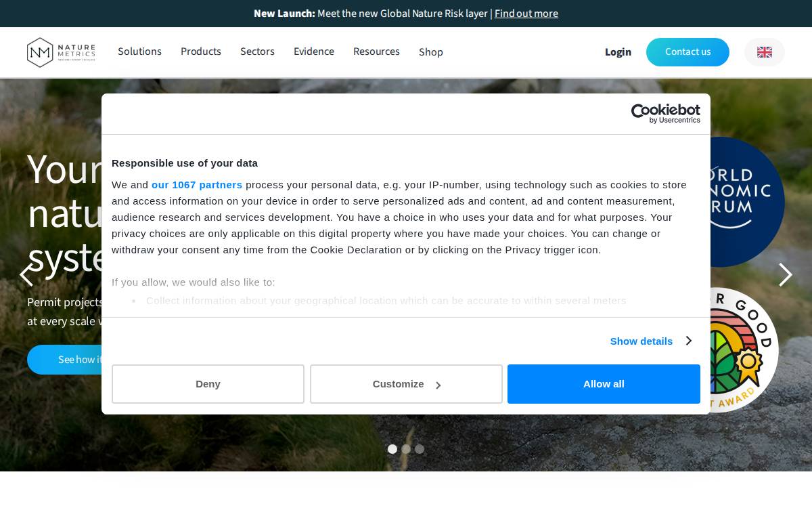This screenshot has width=812, height=508.
Task: Click the Contact us button
Action: coord(687,52)
